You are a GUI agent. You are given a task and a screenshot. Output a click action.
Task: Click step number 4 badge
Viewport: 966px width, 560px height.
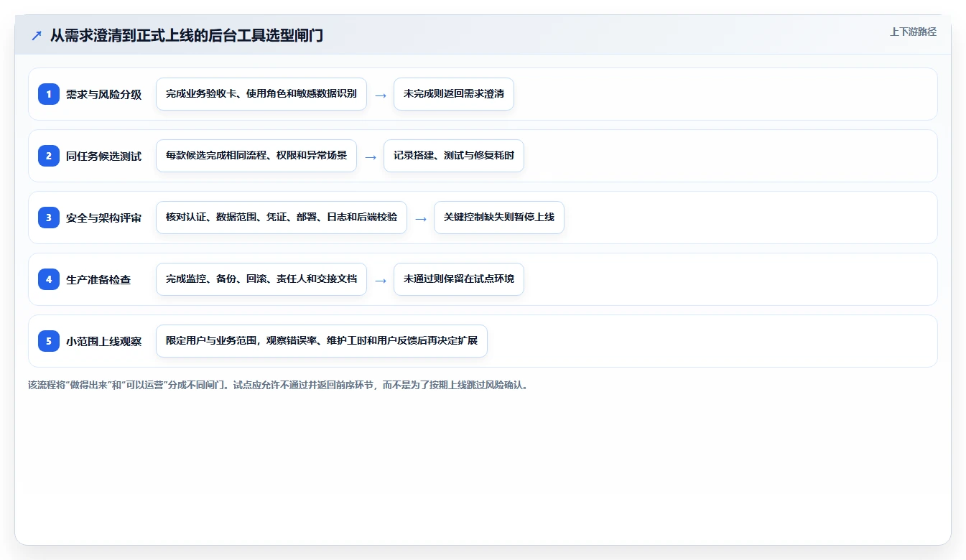tap(49, 279)
